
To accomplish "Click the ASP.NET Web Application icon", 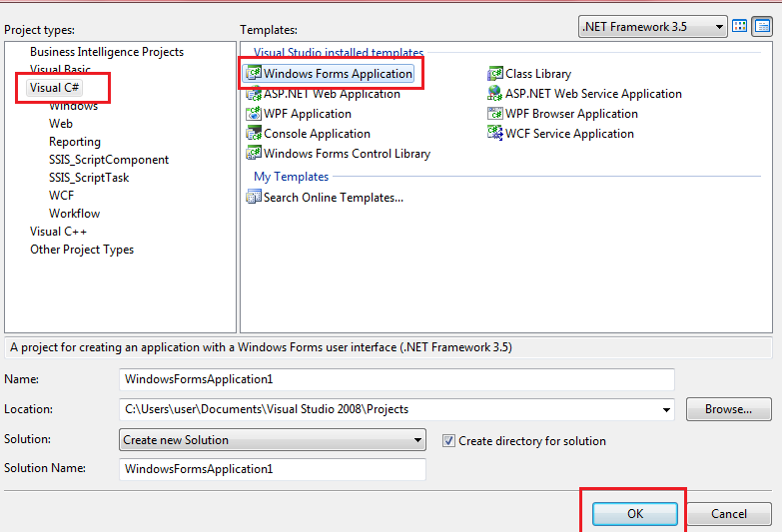I will (254, 94).
